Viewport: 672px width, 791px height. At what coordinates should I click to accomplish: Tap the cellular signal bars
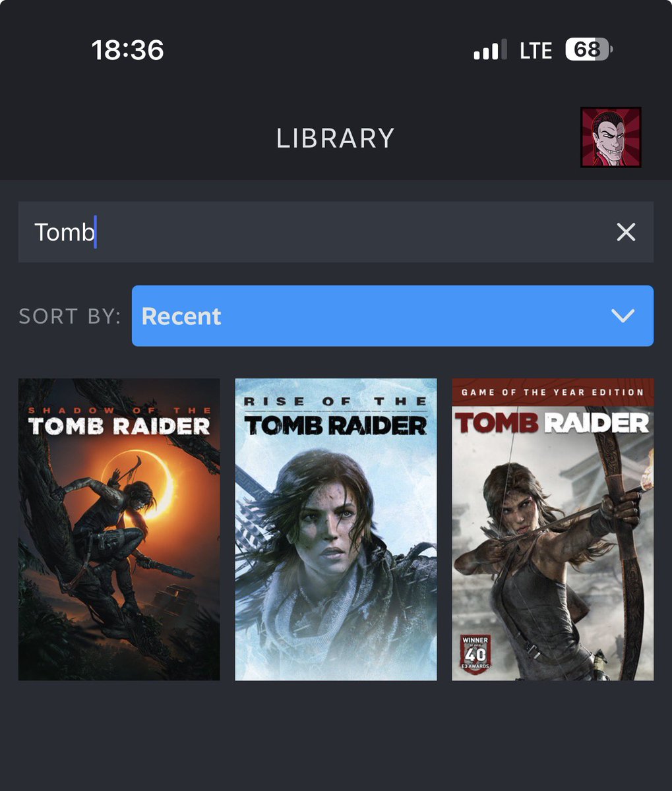490,50
